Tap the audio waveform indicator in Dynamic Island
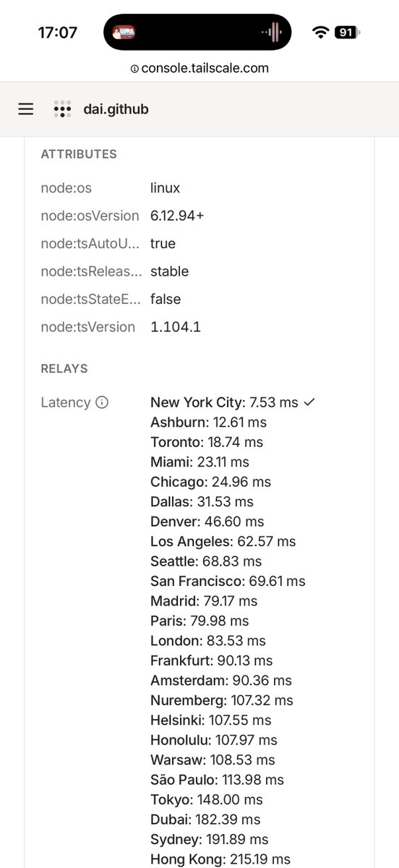The height and width of the screenshot is (868, 399). 272,32
